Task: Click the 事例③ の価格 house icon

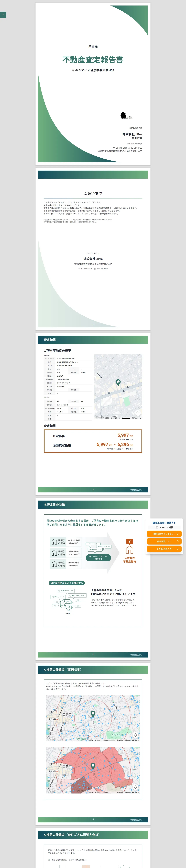Action: tap(54, 564)
